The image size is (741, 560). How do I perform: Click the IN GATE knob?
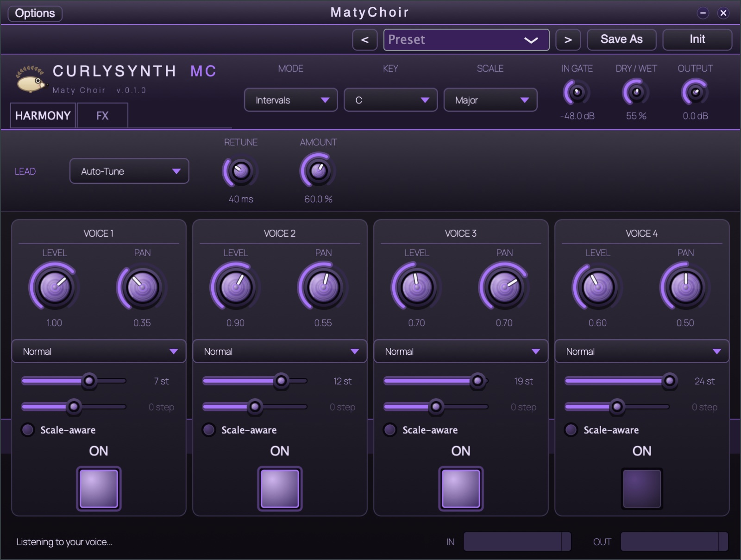coord(577,92)
